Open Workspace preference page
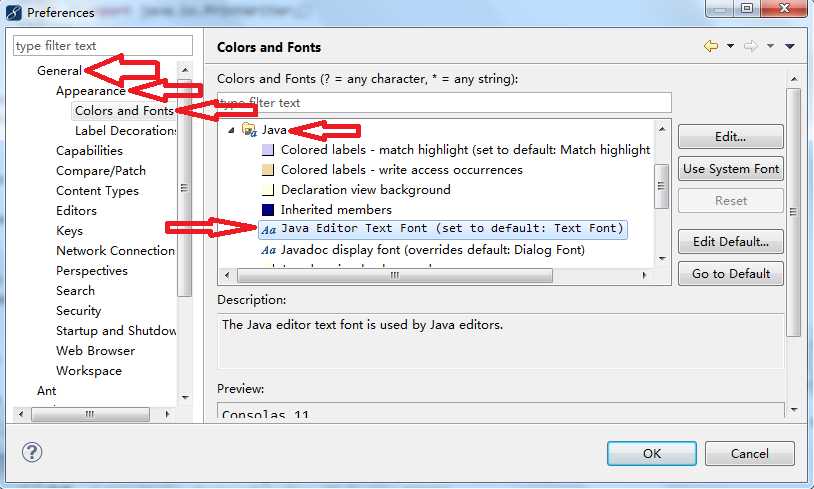This screenshot has width=814, height=489. tap(89, 371)
